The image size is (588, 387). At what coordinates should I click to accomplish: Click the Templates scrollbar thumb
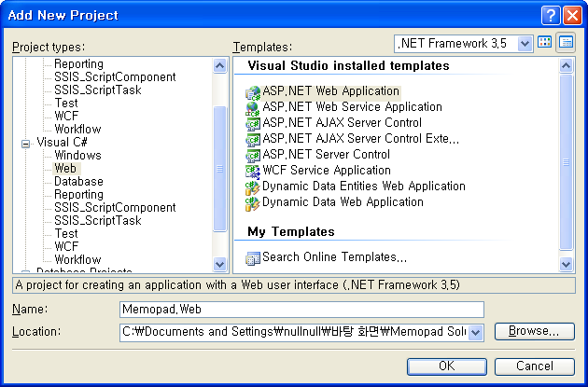566,162
